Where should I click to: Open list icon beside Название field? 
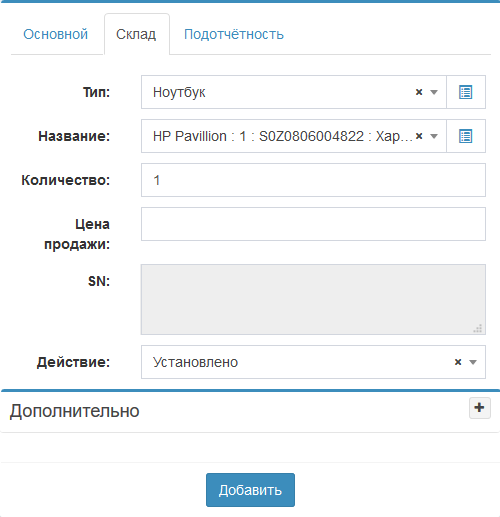tap(466, 136)
